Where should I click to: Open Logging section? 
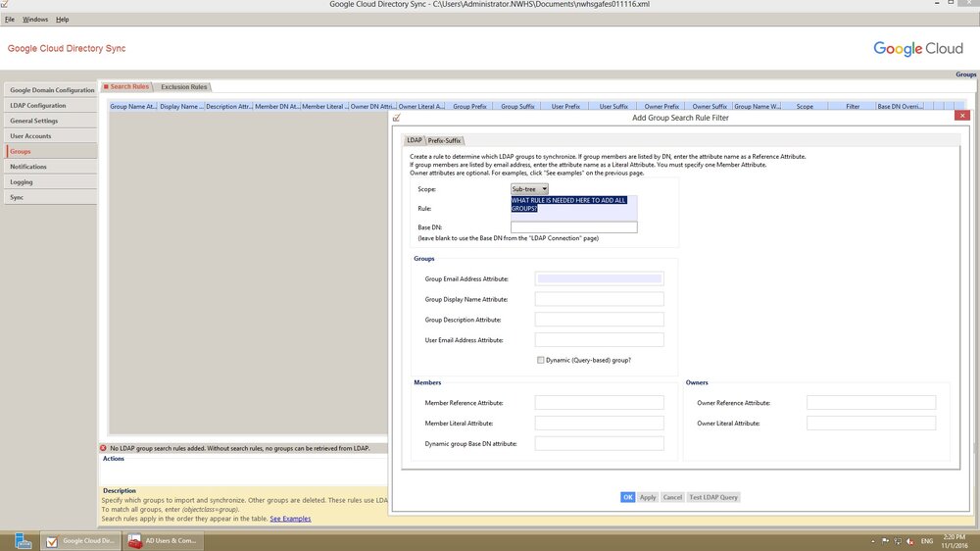click(51, 182)
